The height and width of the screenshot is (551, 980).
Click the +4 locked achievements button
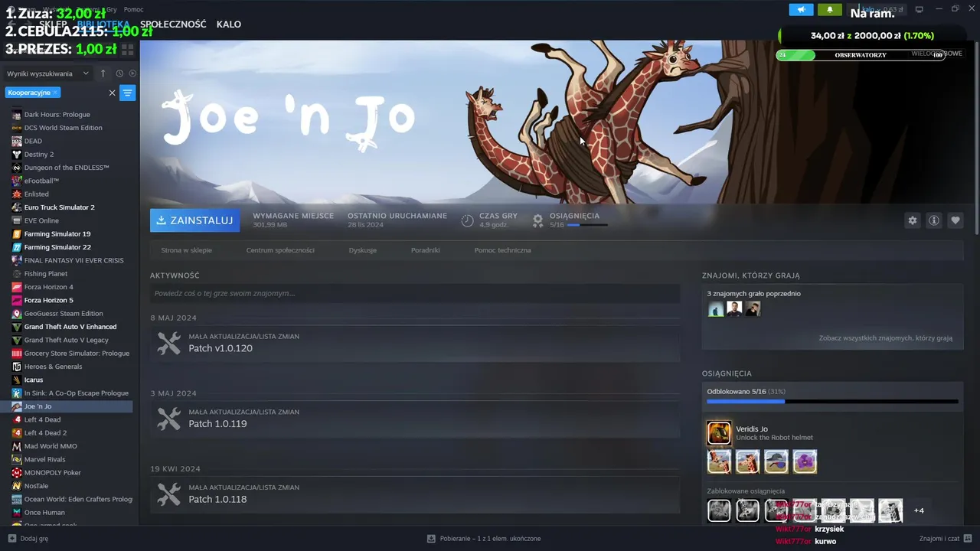(x=919, y=510)
